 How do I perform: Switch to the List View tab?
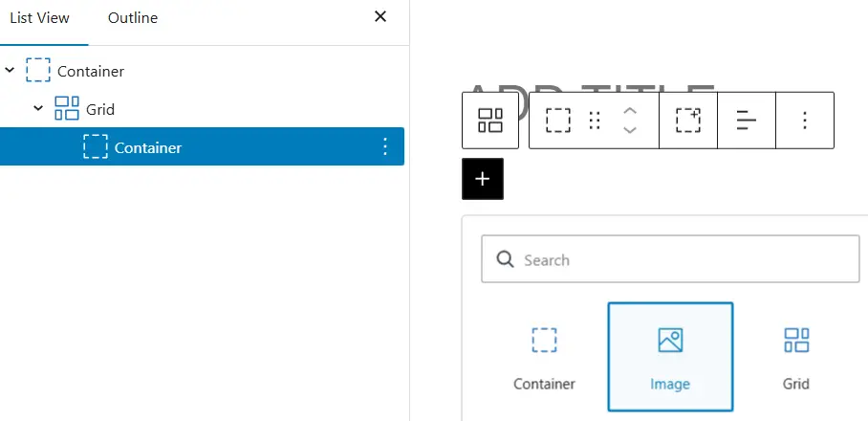(39, 18)
